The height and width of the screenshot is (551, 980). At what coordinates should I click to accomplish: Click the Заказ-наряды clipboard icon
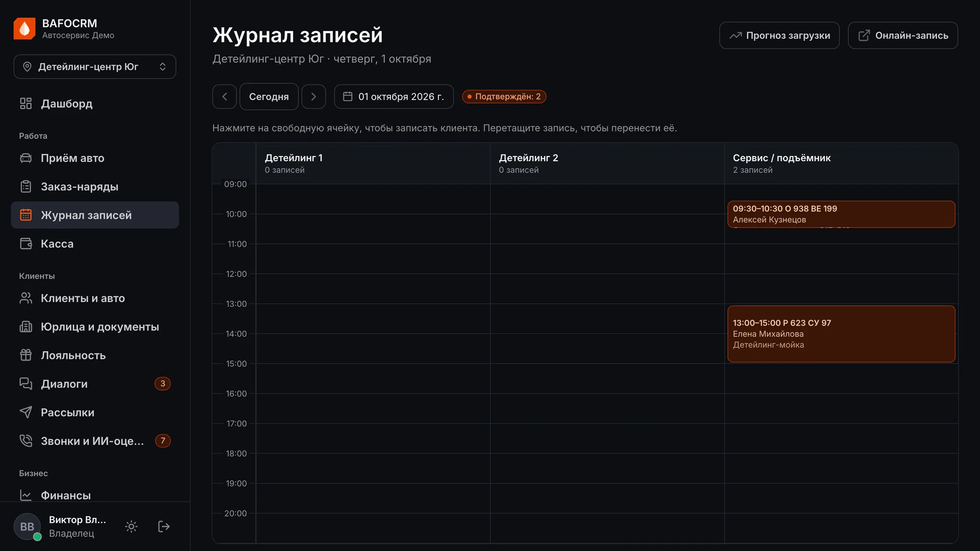pos(26,187)
